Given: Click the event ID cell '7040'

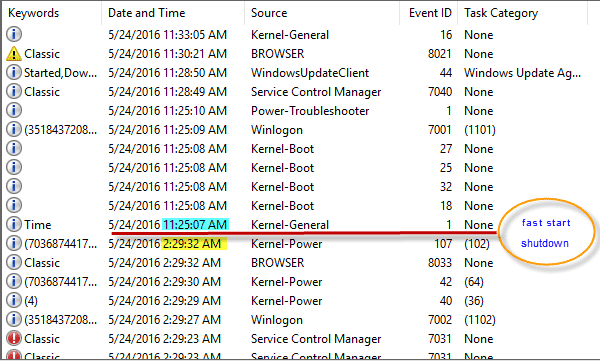Looking at the screenshot, I should click(x=440, y=91).
